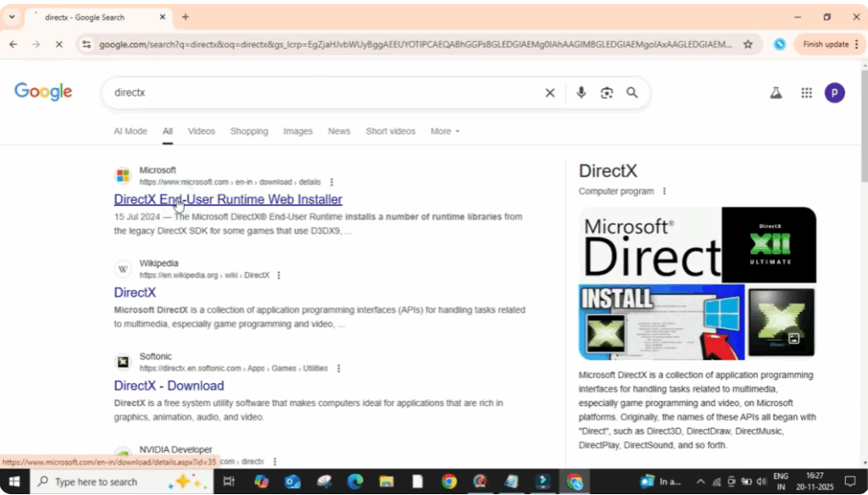Select the Shopping search tab

[x=248, y=131]
